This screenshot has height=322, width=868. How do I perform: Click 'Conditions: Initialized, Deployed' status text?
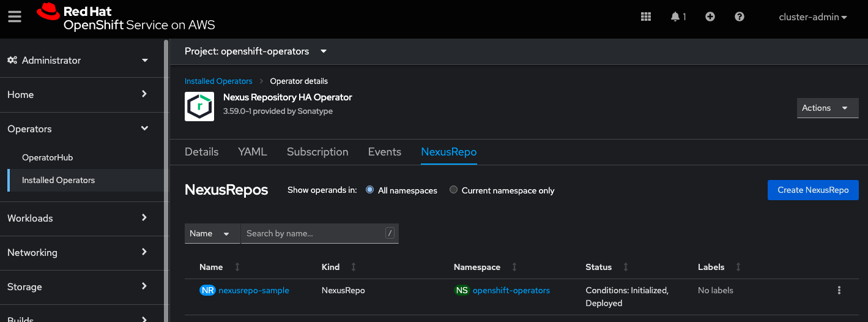click(x=627, y=297)
